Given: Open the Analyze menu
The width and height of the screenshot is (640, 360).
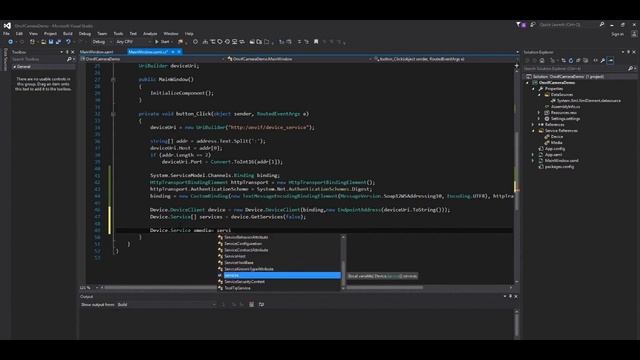Looking at the screenshot, I should click(150, 33).
